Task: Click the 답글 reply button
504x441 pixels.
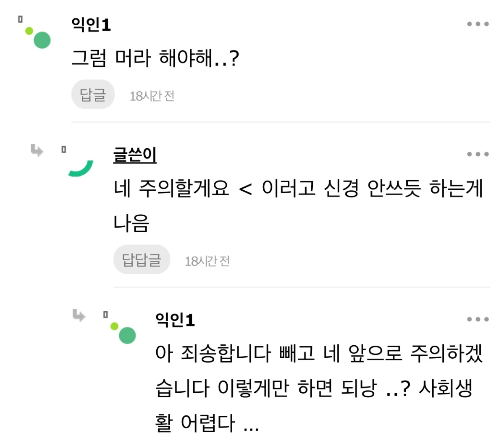Action: [93, 94]
